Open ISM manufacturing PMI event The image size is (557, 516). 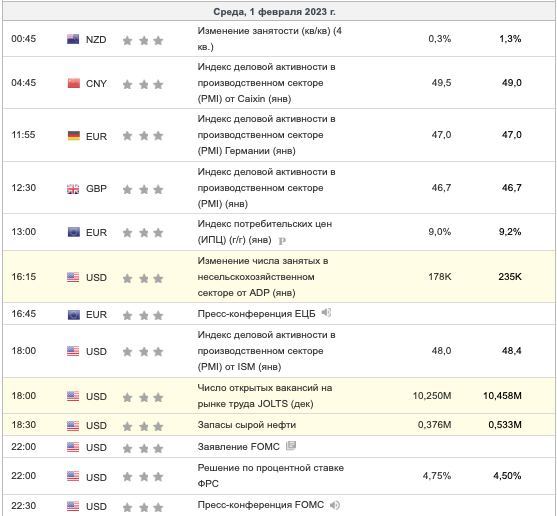coord(266,351)
